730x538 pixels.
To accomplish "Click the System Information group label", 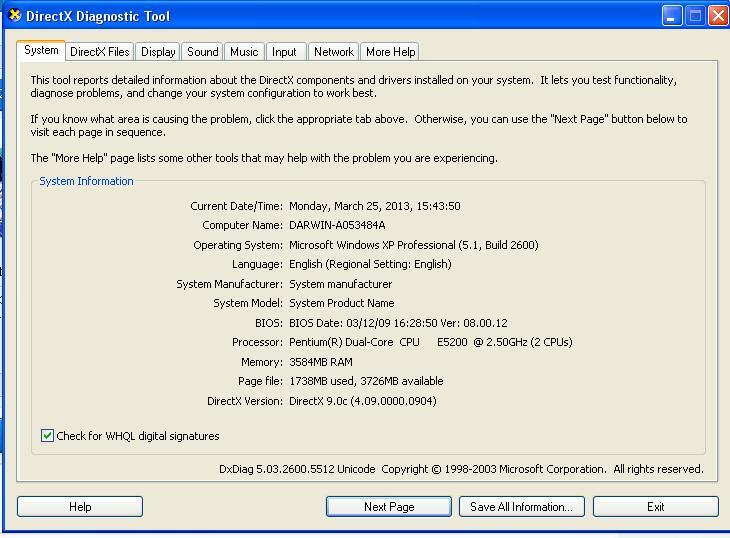I will (x=86, y=181).
